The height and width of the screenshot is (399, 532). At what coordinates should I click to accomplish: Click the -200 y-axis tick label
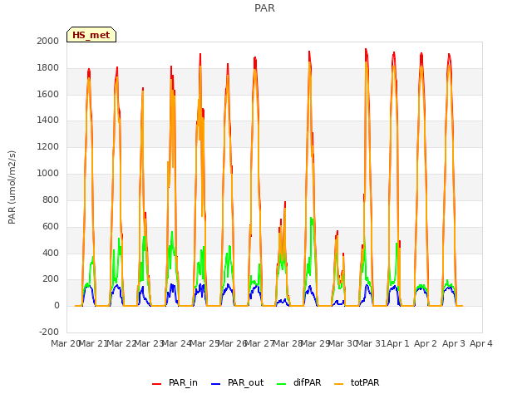click(49, 332)
